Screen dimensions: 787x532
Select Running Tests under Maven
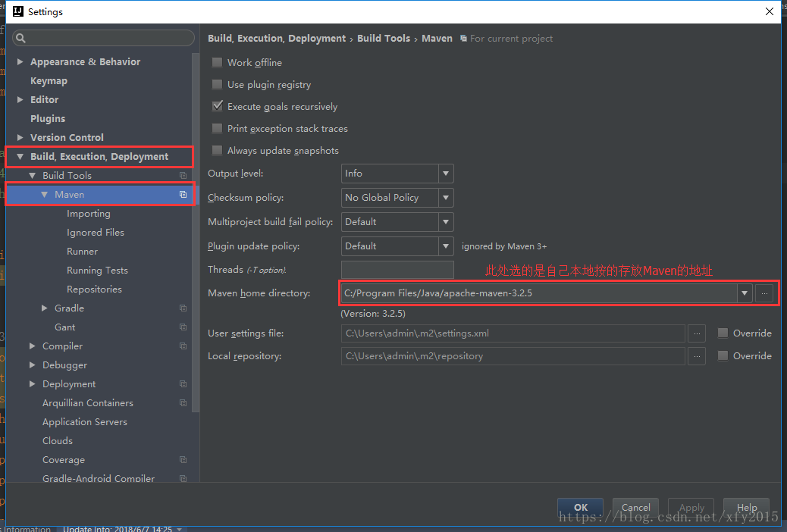(97, 270)
